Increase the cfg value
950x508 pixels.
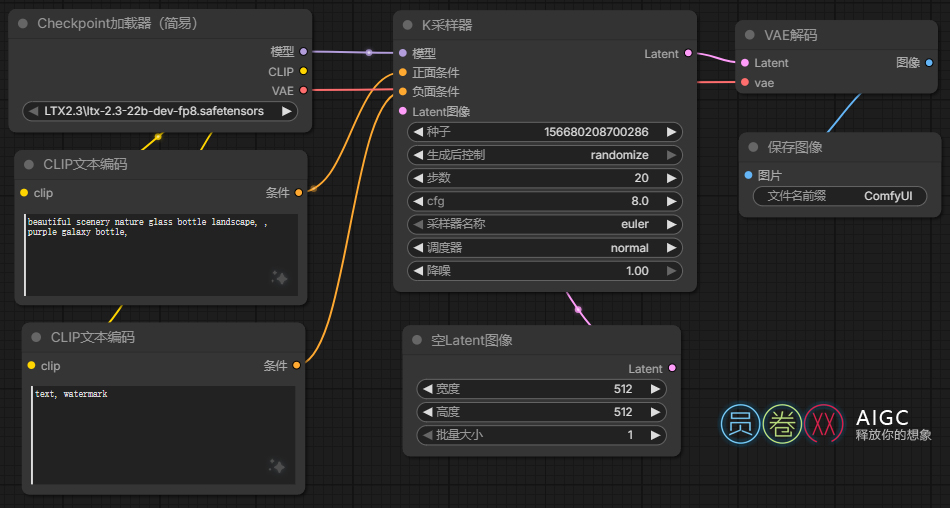[x=671, y=201]
